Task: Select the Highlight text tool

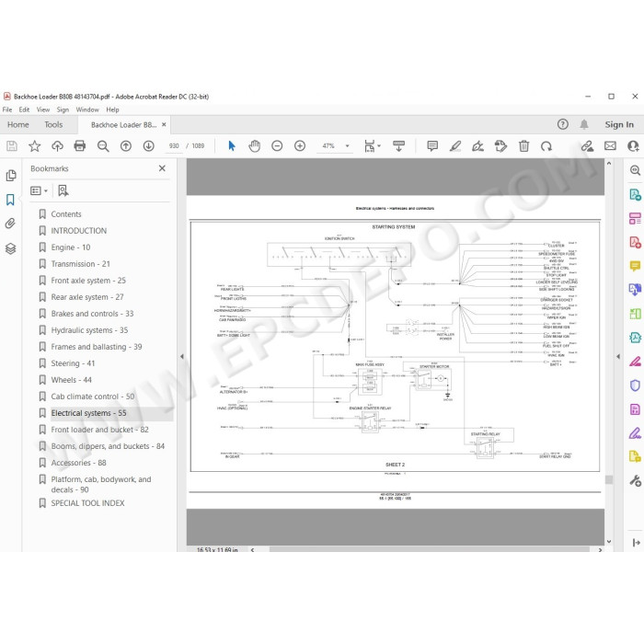Action: (455, 145)
